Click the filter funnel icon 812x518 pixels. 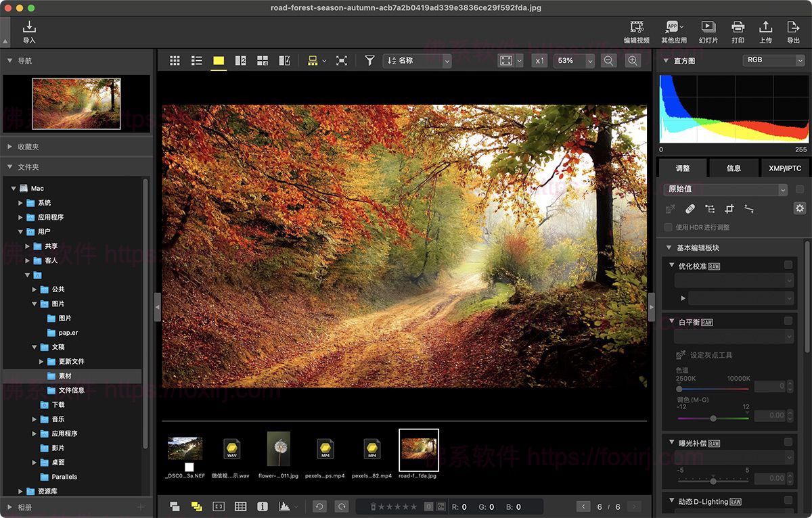click(x=369, y=61)
